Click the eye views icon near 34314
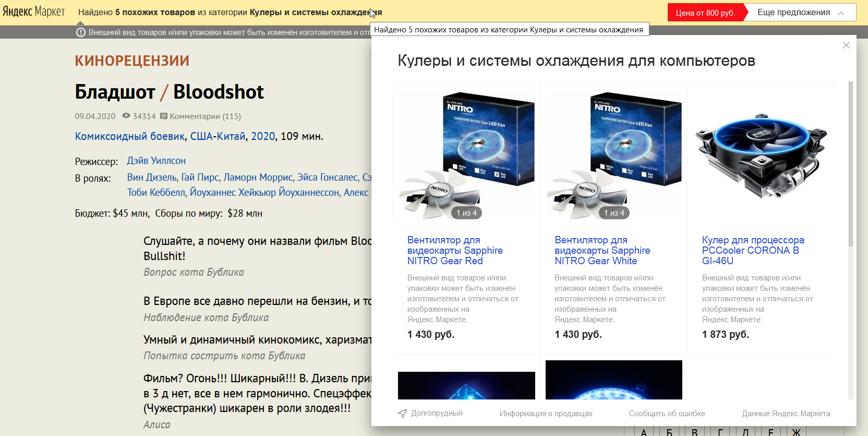Image resolution: width=868 pixels, height=436 pixels. click(x=126, y=116)
